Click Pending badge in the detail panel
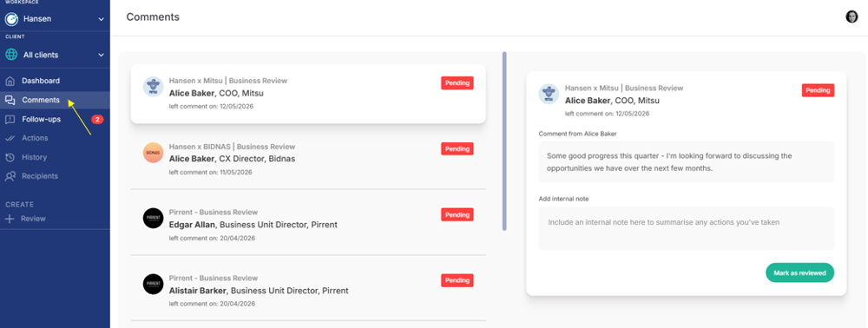This screenshot has width=868, height=328. point(818,90)
